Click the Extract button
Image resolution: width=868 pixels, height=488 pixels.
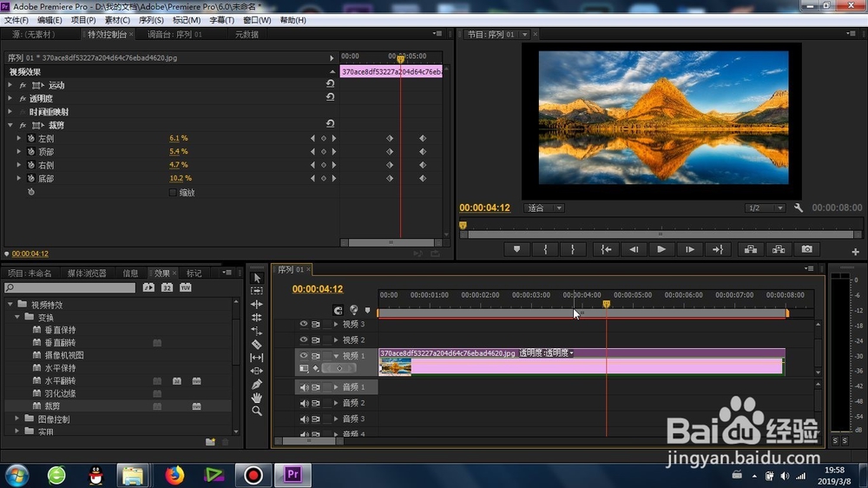coord(779,249)
